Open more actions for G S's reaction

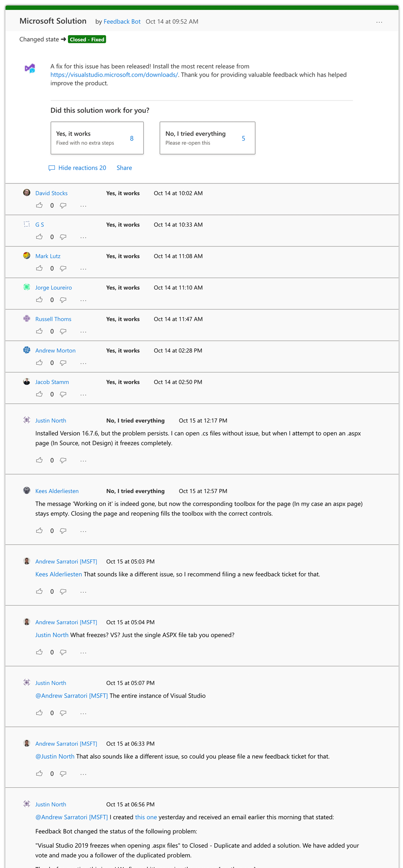pos(83,237)
